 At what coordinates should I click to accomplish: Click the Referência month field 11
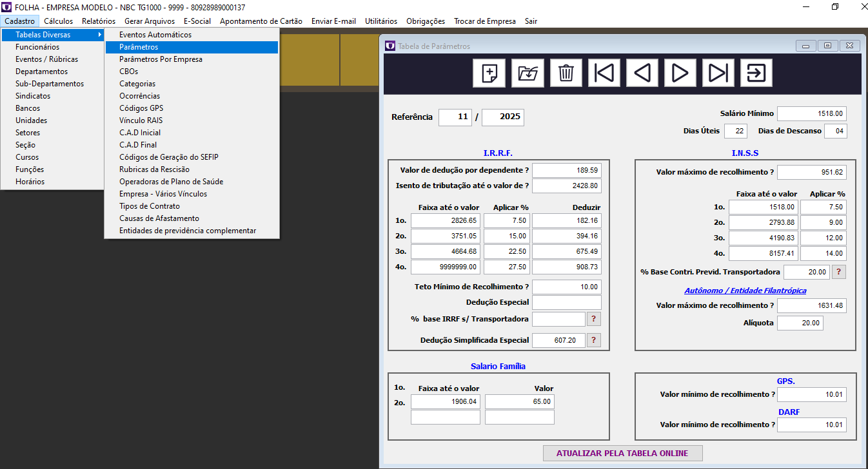(455, 117)
